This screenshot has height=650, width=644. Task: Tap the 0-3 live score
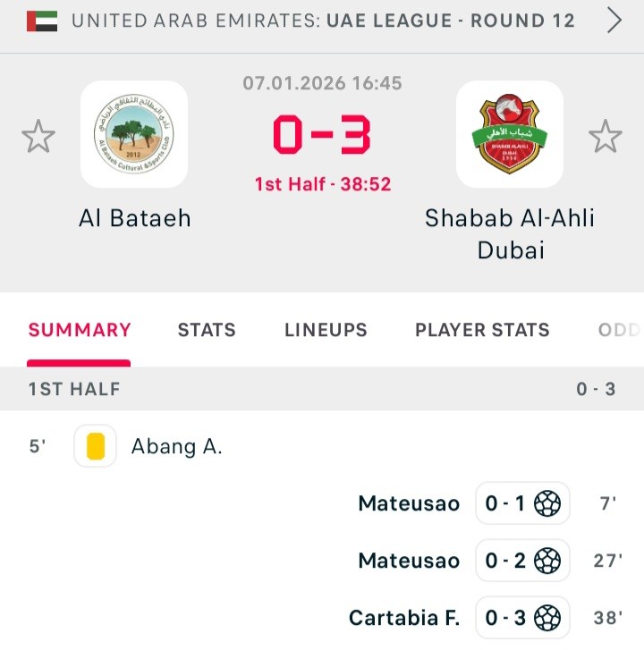tap(322, 136)
